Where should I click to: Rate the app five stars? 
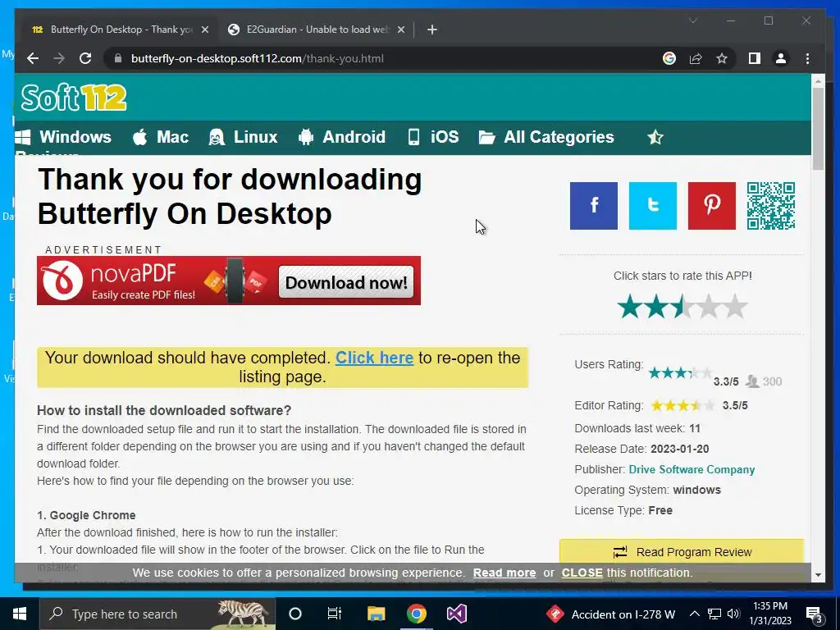735,307
